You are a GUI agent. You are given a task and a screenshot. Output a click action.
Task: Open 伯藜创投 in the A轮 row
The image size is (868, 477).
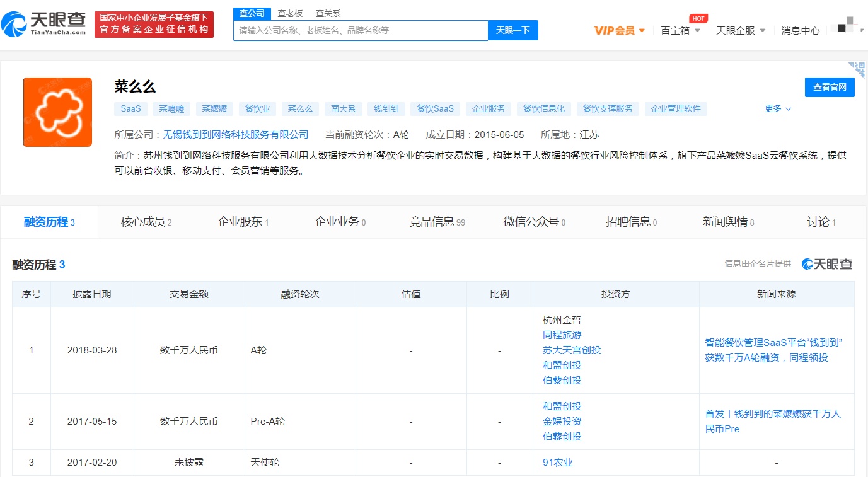tap(562, 381)
